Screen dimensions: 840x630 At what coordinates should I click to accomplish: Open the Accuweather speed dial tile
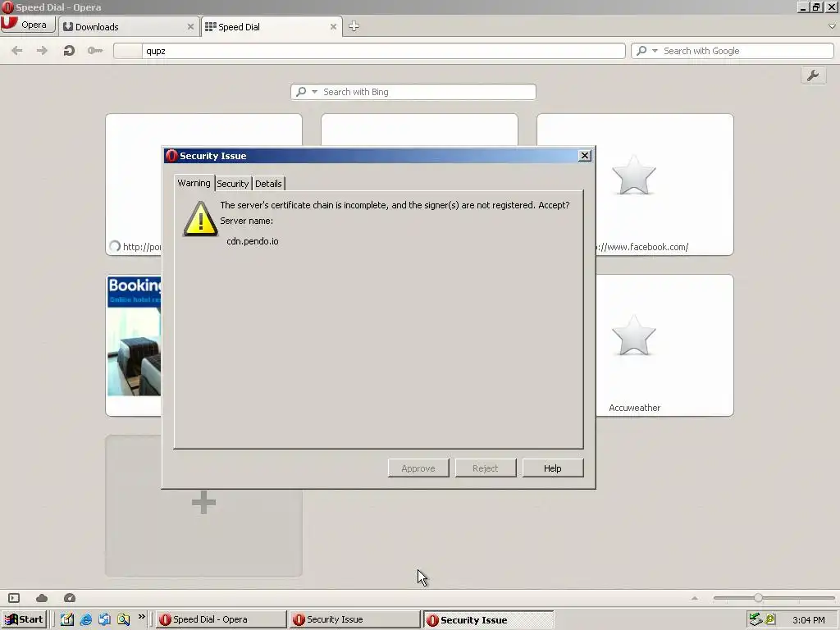click(x=664, y=345)
